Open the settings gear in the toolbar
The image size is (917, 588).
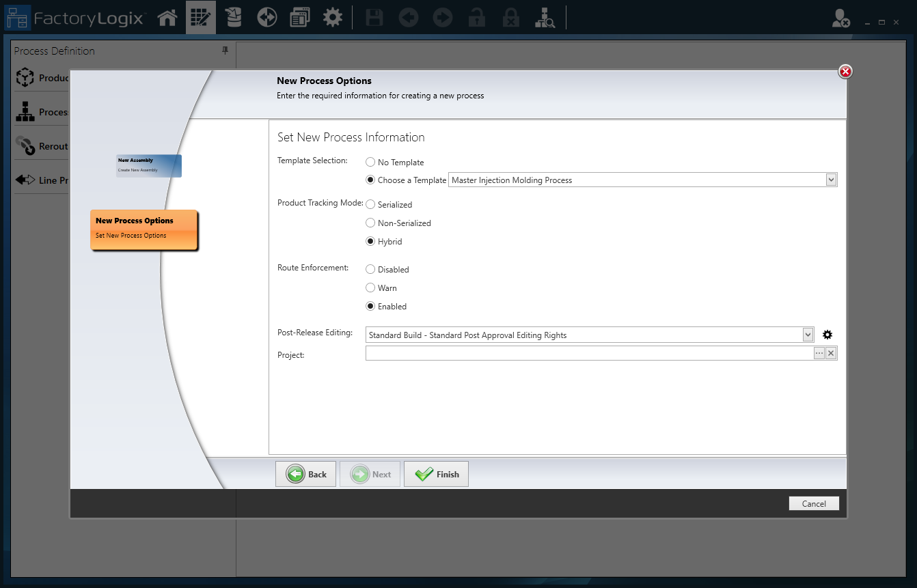(333, 17)
